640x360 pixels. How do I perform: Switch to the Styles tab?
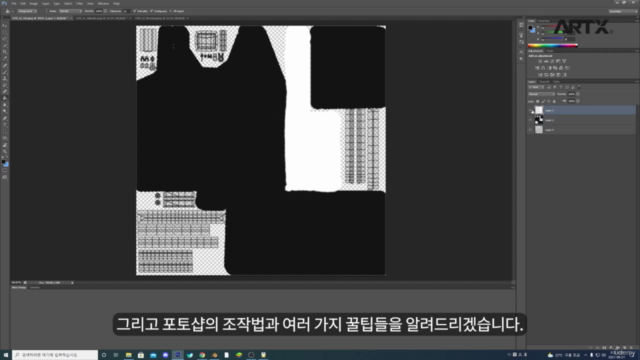(x=550, y=51)
